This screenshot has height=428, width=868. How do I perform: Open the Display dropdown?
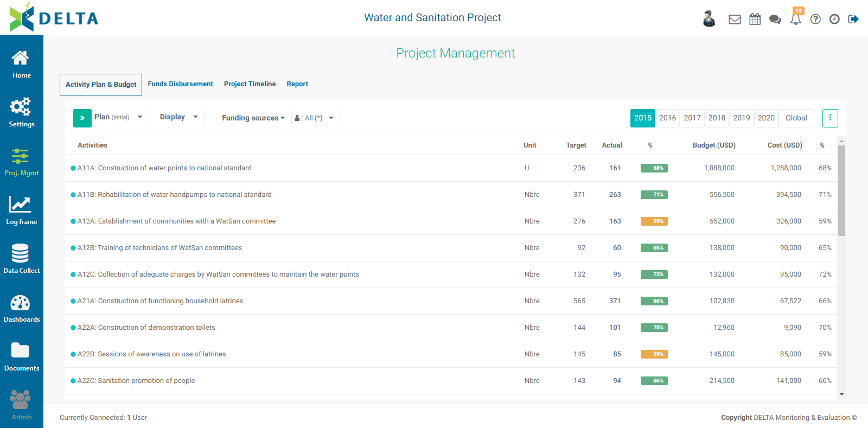[x=178, y=117]
